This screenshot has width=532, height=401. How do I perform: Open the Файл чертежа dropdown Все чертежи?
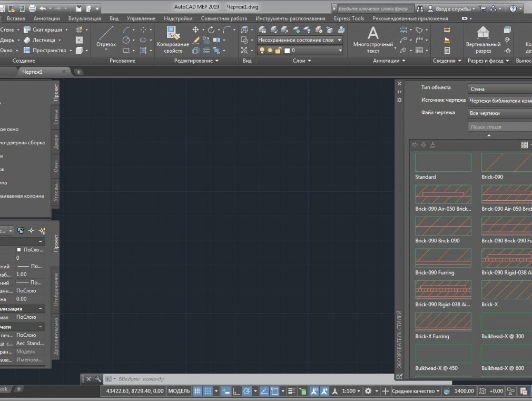pyautogui.click(x=499, y=113)
